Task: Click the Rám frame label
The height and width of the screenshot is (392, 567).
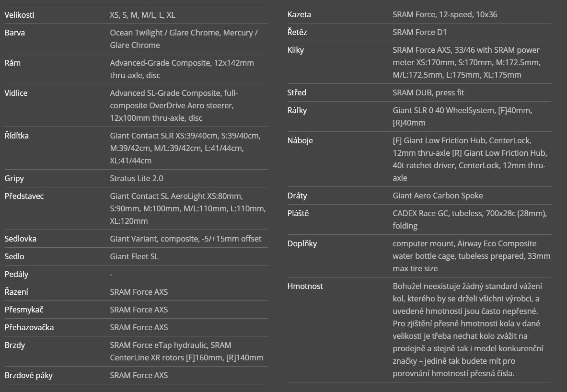Action: (x=12, y=63)
